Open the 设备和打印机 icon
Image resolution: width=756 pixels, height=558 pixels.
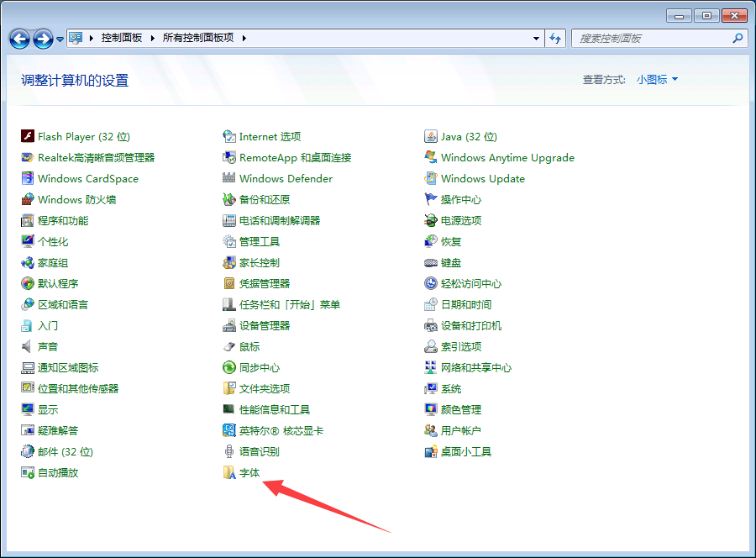coord(431,326)
